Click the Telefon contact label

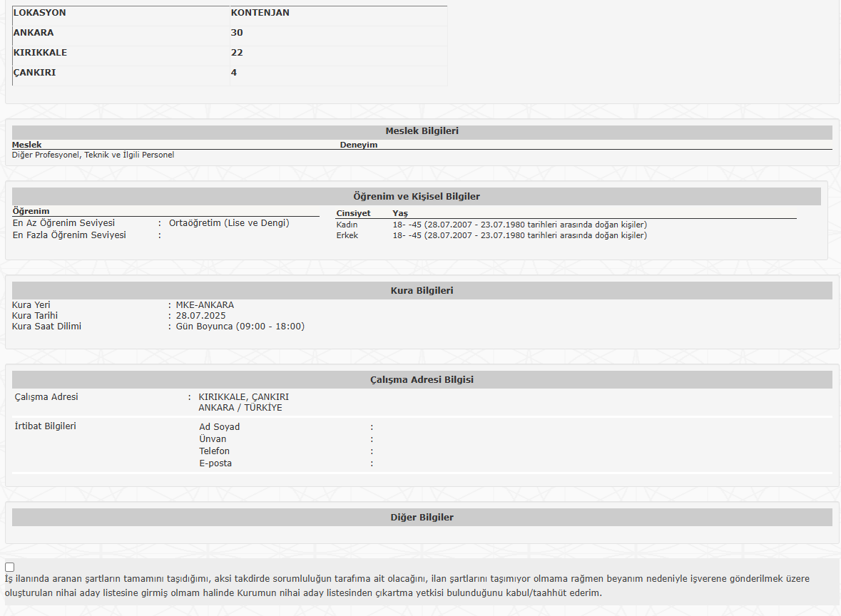pos(214,451)
